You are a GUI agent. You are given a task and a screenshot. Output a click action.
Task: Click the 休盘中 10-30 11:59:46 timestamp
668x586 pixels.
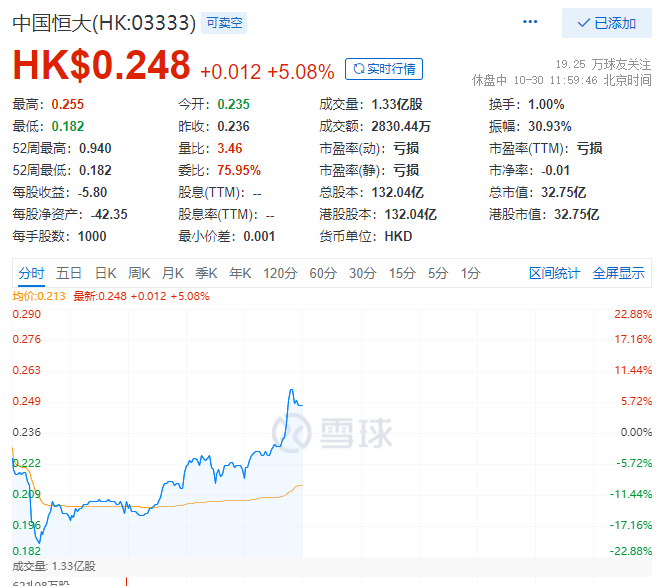pyautogui.click(x=561, y=80)
